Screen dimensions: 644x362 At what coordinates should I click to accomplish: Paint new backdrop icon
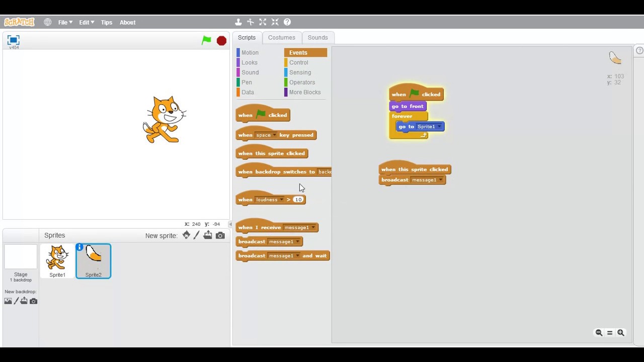coord(16,301)
